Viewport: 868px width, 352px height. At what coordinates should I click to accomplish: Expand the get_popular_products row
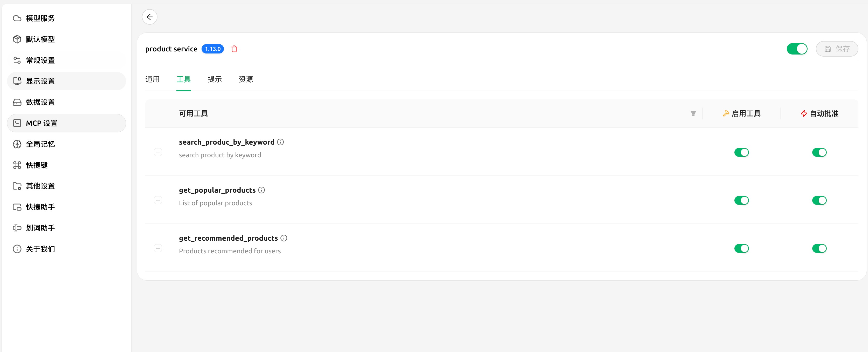158,200
